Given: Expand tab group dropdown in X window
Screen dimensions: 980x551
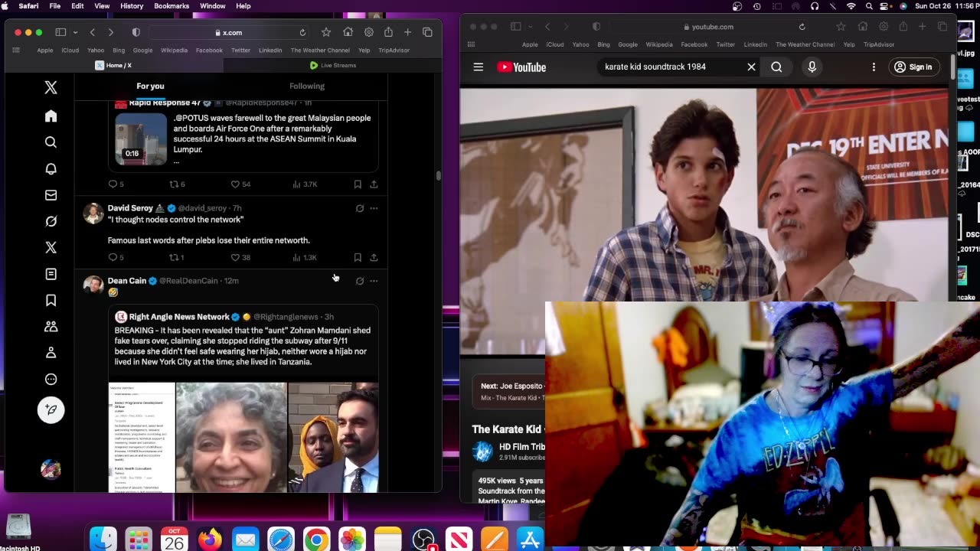Looking at the screenshot, I should click(75, 33).
